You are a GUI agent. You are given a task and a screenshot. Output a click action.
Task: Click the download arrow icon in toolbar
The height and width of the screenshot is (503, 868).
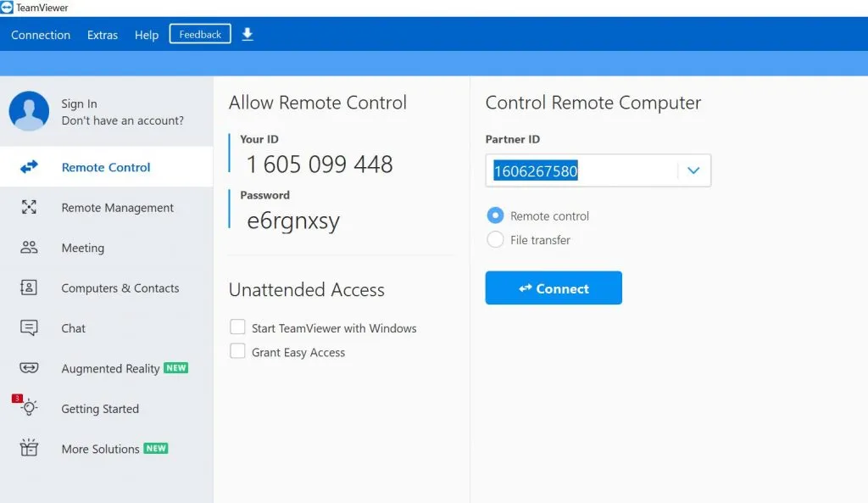point(248,34)
